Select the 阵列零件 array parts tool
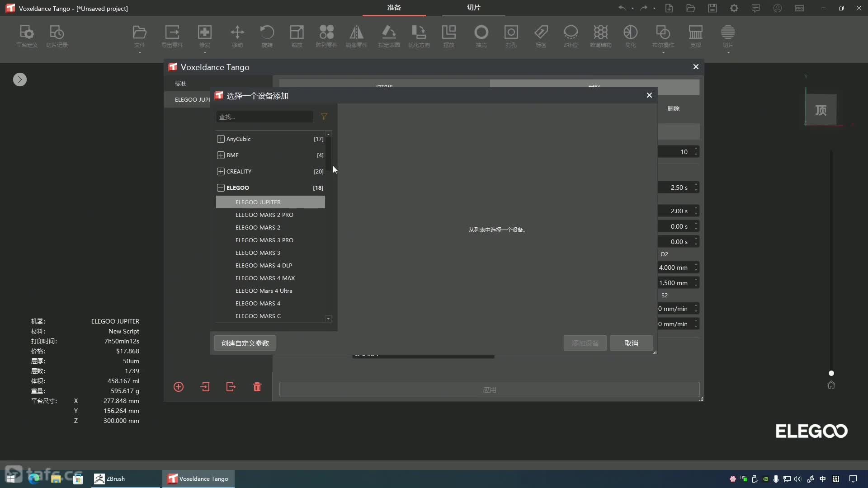This screenshot has width=868, height=488. tap(326, 36)
